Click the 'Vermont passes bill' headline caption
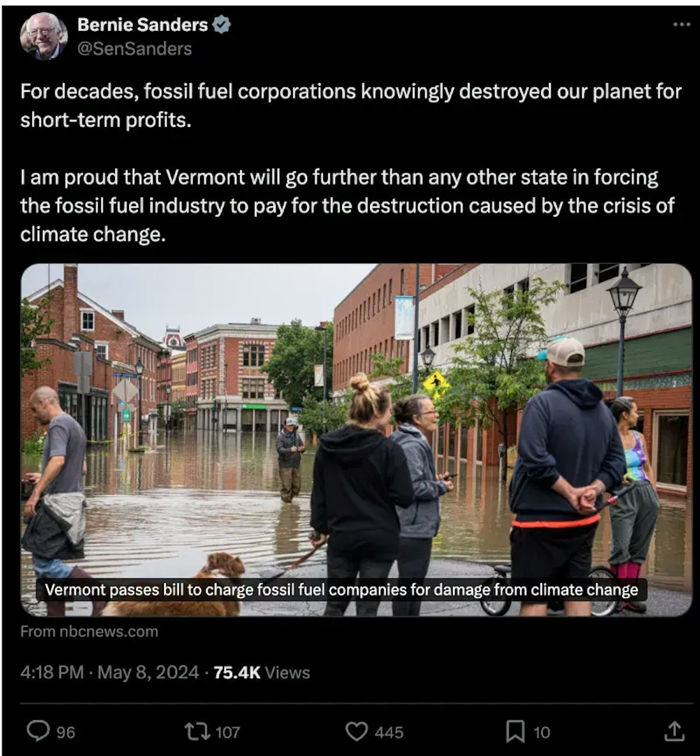This screenshot has width=700, height=756. click(341, 590)
